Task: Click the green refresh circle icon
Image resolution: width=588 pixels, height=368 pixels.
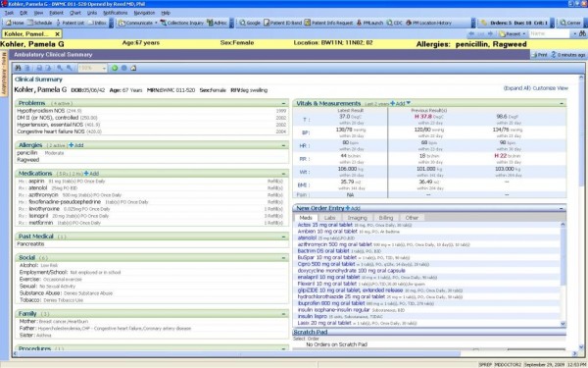Action: (115, 68)
